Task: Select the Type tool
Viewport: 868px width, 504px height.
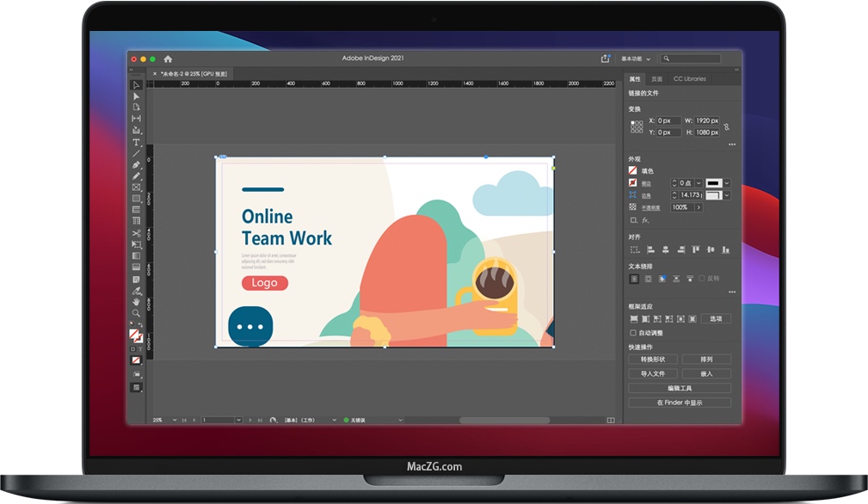Action: 136,142
